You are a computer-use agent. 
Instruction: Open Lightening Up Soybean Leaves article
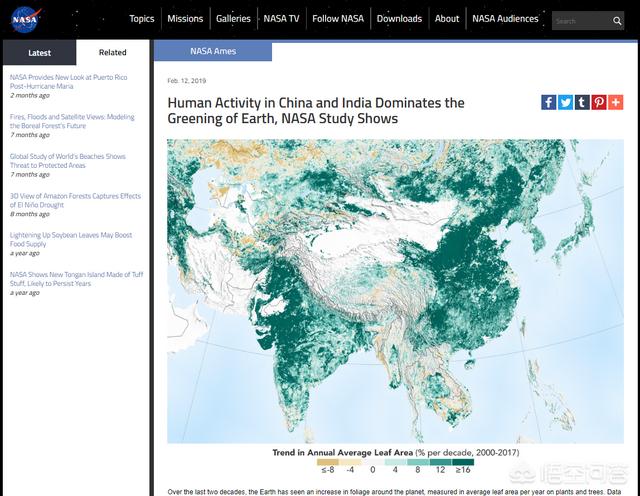71,240
